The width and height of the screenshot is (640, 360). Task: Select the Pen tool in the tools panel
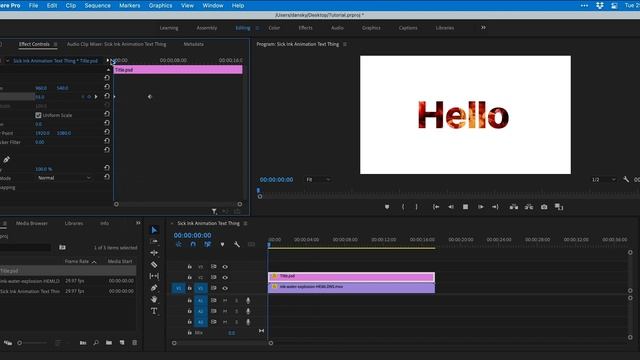pos(154,288)
